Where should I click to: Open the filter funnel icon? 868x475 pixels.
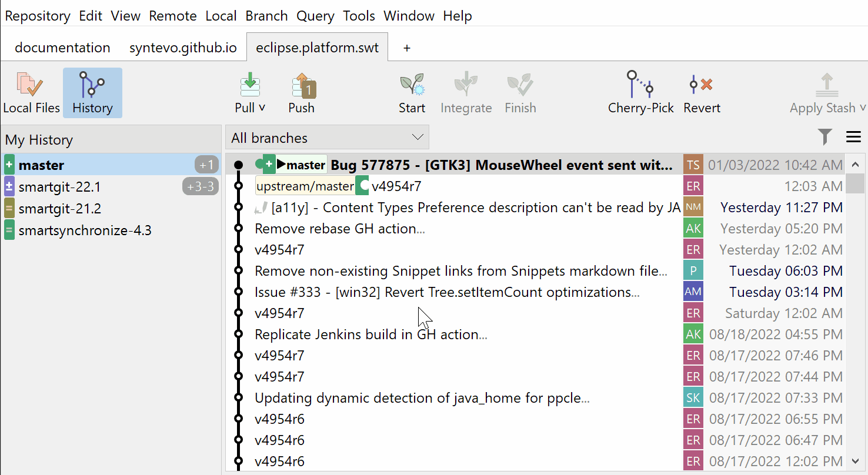(x=825, y=137)
